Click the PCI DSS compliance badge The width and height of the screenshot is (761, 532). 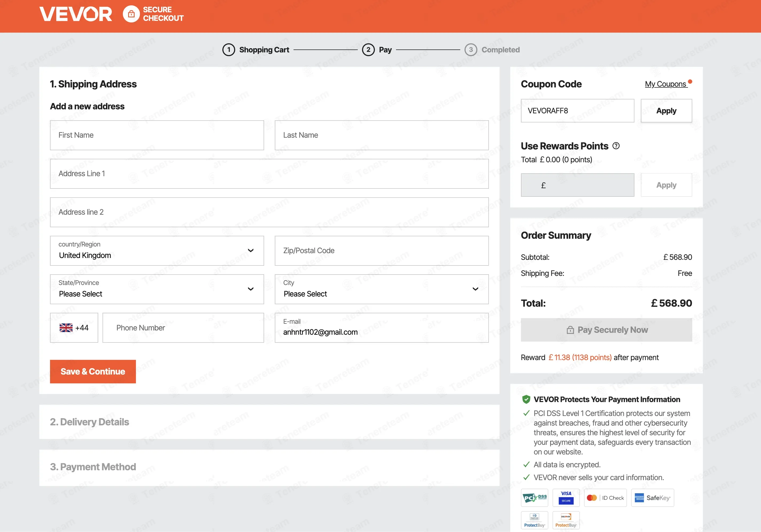click(534, 498)
